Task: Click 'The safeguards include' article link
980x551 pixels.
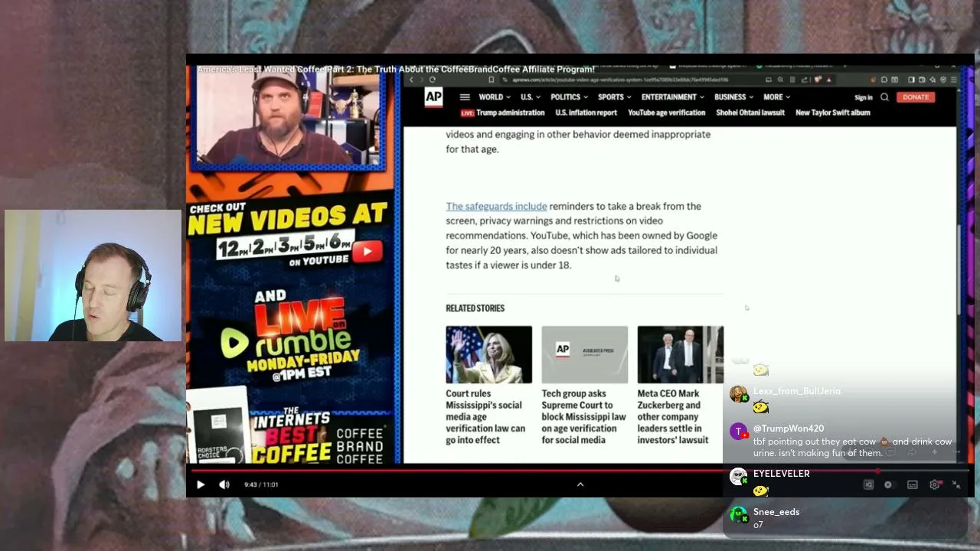Action: pos(496,206)
